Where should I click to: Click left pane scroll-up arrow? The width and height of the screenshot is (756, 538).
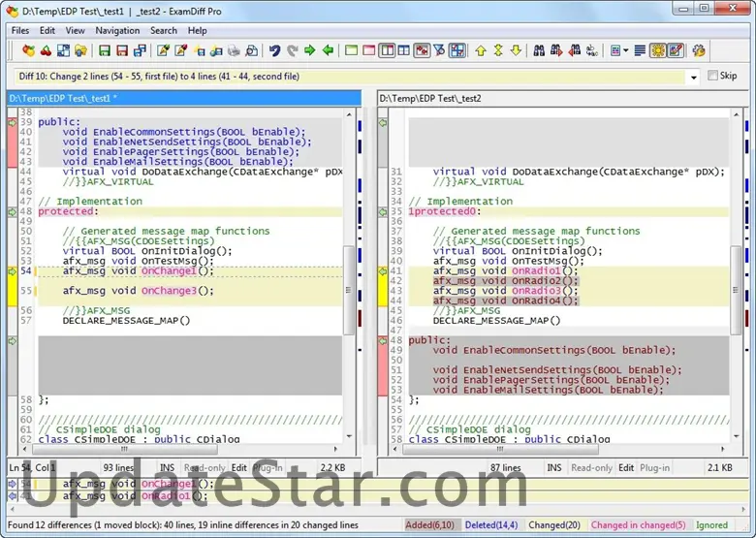349,114
